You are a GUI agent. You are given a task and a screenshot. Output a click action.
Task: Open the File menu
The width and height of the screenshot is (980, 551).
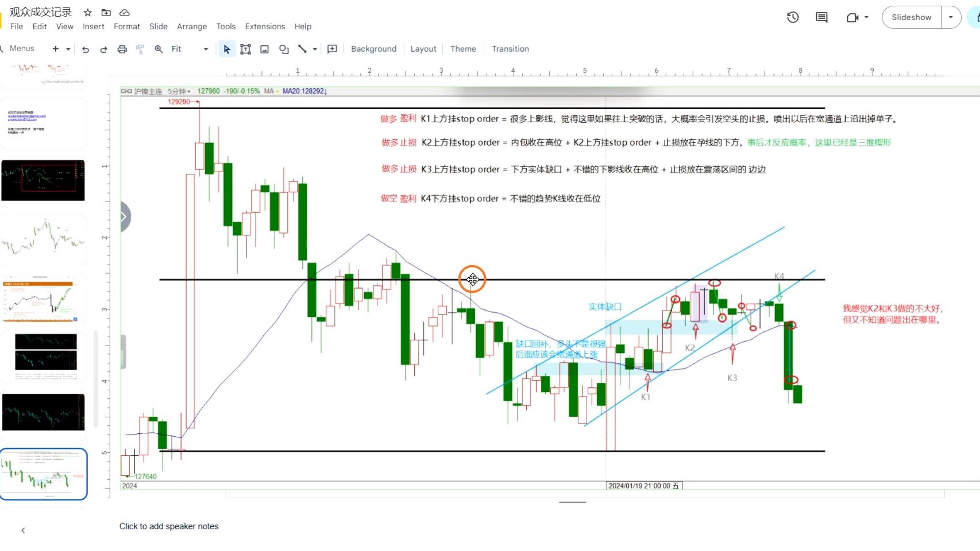click(17, 26)
